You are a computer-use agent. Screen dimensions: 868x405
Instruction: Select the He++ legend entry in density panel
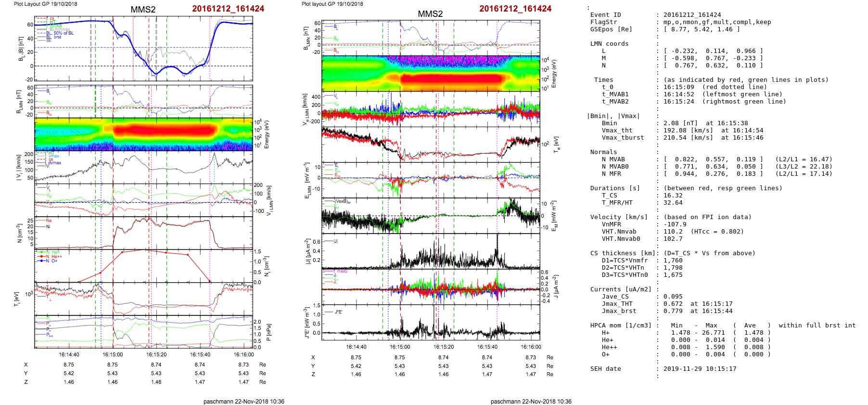pos(56,257)
